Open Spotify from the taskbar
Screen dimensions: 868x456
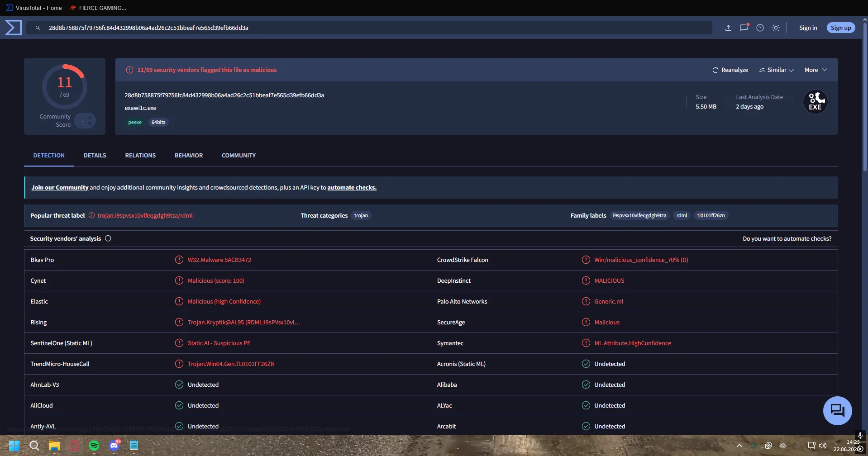point(94,446)
